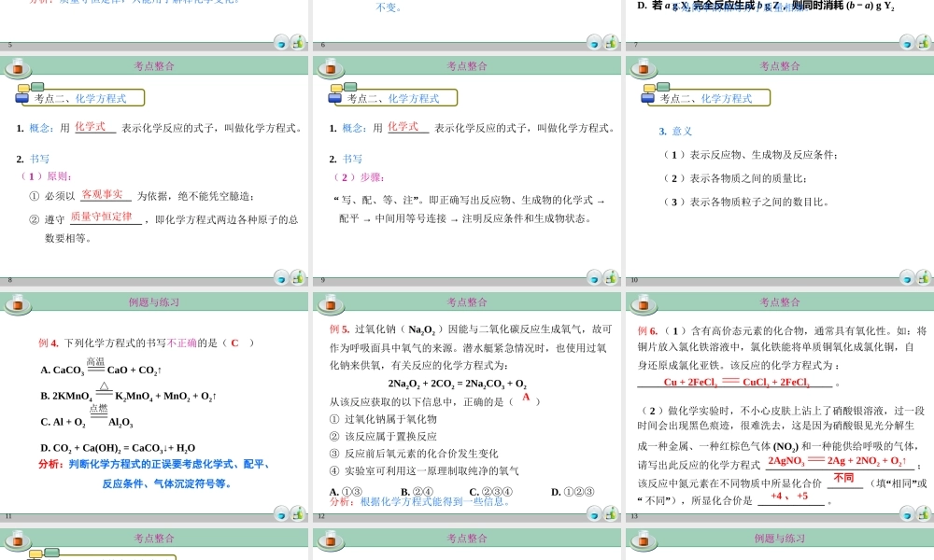Screen dimensions: 934x560
Task: Click the green bottle icon on slide 8
Action: 298,277
